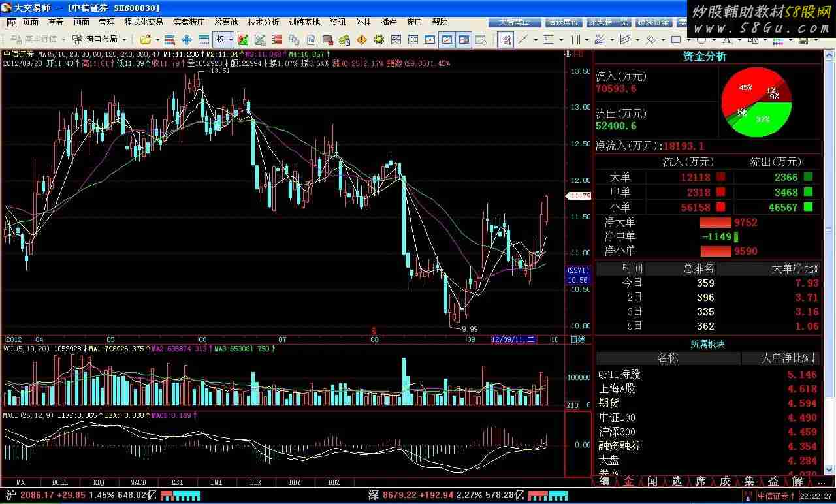Click the ruler measurement icon in toolbar
Screen dimensions: 836x504
[x=204, y=39]
